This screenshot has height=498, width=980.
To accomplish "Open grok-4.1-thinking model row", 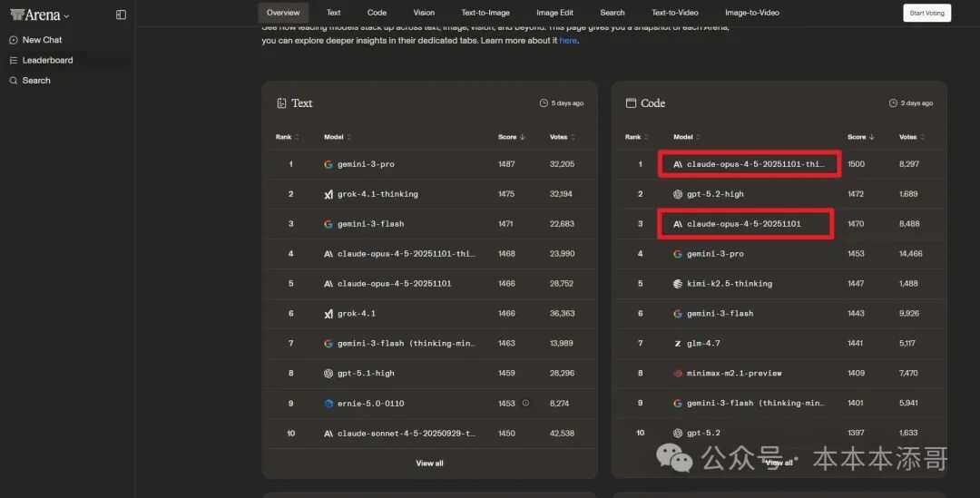I will pyautogui.click(x=377, y=194).
